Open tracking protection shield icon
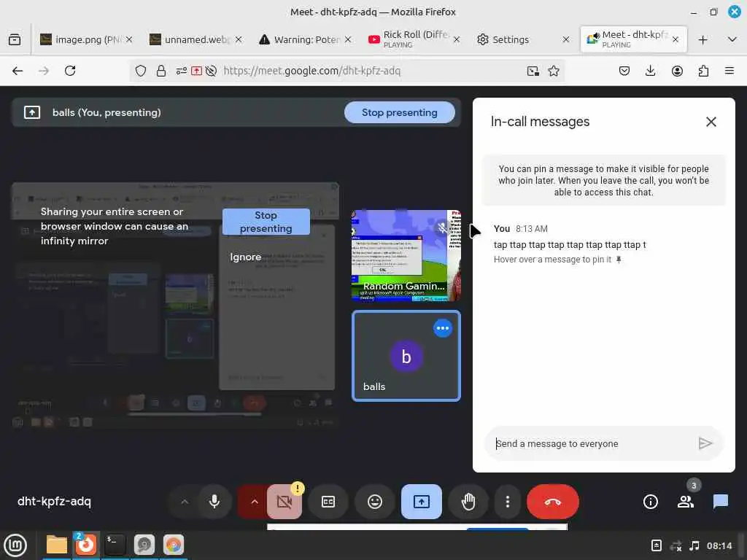 click(x=141, y=71)
